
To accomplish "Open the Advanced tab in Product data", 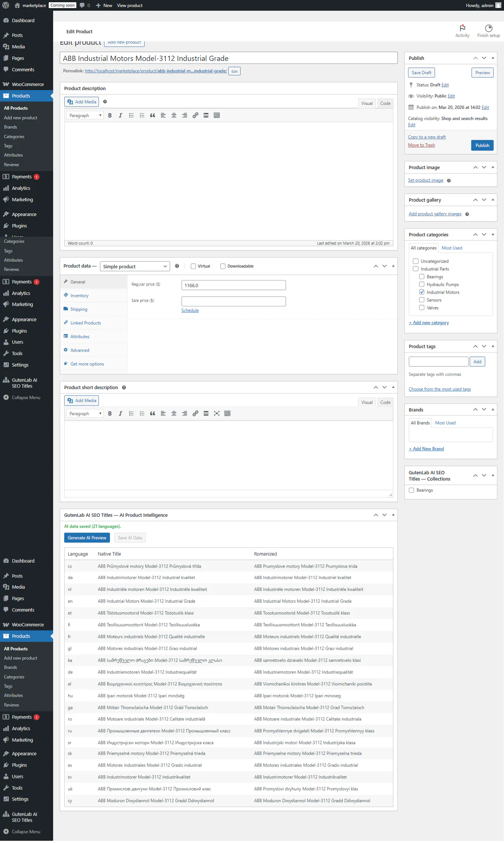I will [94, 350].
